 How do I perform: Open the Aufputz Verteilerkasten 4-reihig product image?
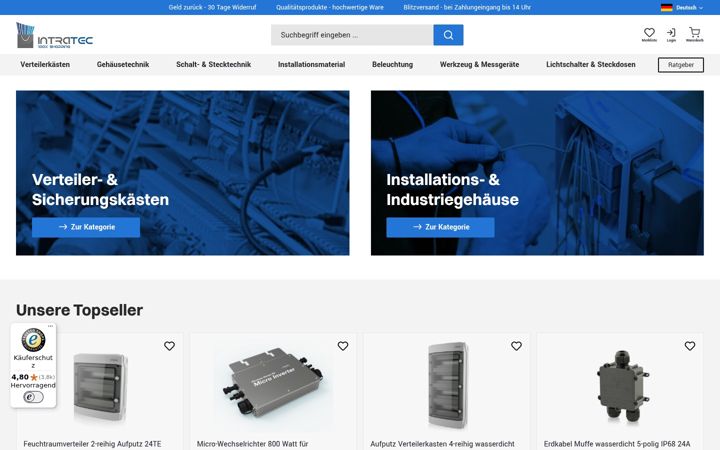(x=447, y=385)
